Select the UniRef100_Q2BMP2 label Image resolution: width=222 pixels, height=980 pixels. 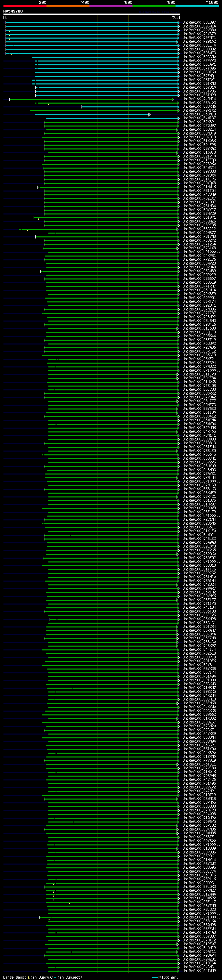(x=199, y=317)
